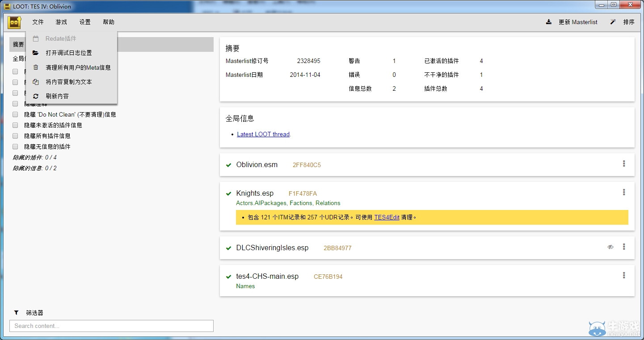The height and width of the screenshot is (340, 644).
Task: Select 打开调试日志位置 menu entry
Action: coord(72,53)
